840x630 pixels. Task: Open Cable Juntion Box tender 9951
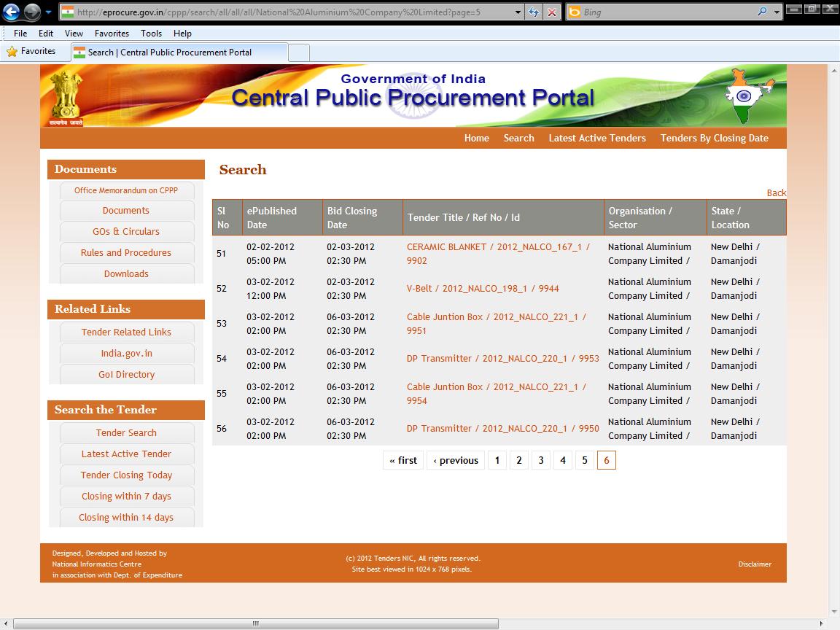[x=496, y=324]
